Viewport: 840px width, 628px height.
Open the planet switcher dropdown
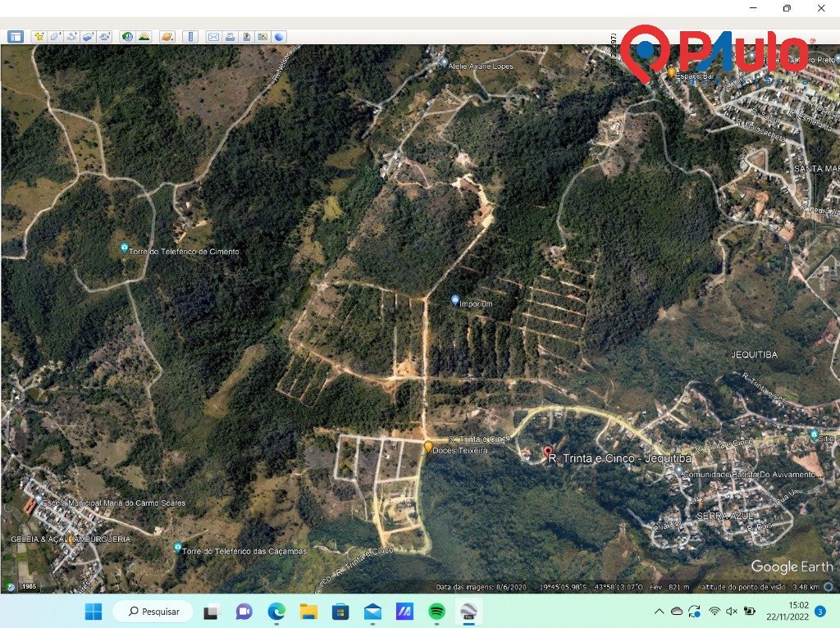coord(167,36)
